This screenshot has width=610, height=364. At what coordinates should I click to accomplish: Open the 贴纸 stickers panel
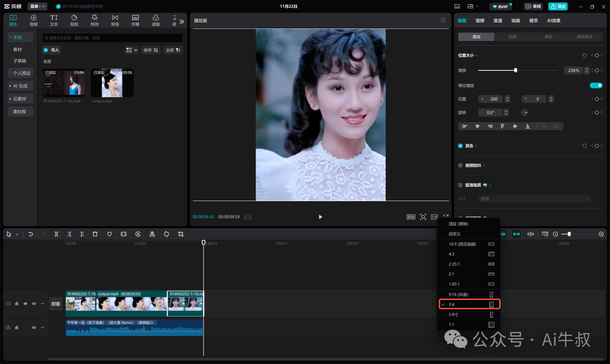coord(74,20)
